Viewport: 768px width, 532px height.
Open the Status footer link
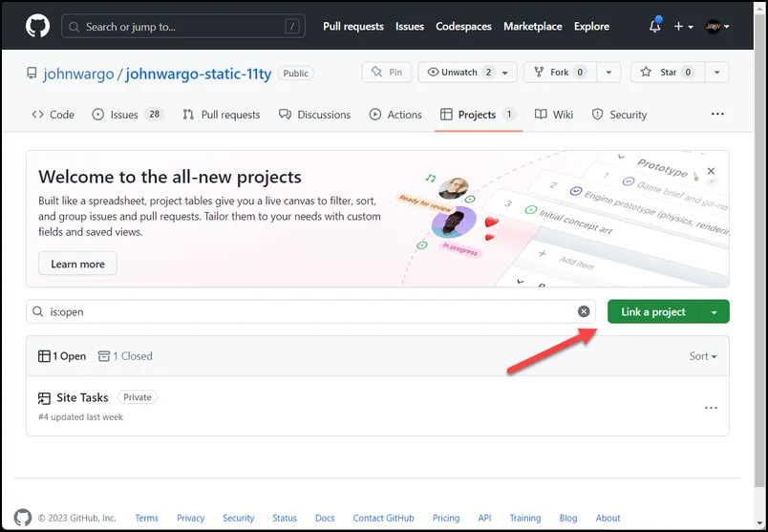(x=285, y=518)
